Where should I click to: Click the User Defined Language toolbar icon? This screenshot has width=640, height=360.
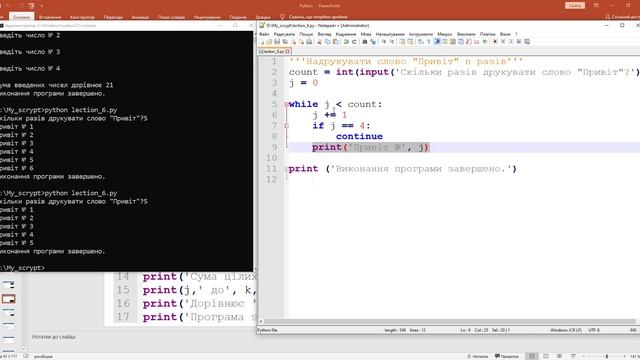tap(445, 42)
